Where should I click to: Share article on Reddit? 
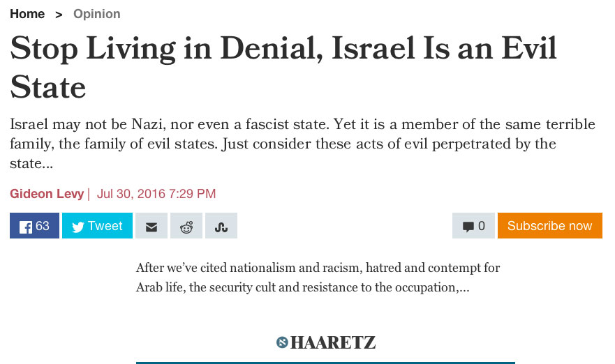[x=186, y=226]
